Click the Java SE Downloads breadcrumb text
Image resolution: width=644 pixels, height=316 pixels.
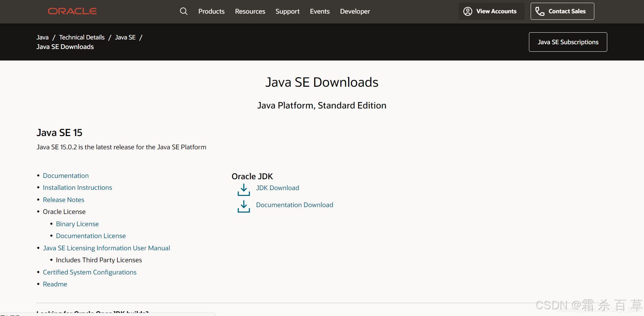coord(65,47)
